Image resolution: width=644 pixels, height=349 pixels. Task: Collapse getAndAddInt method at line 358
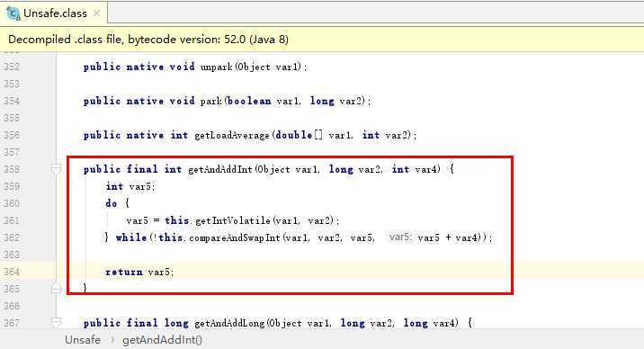point(57,168)
